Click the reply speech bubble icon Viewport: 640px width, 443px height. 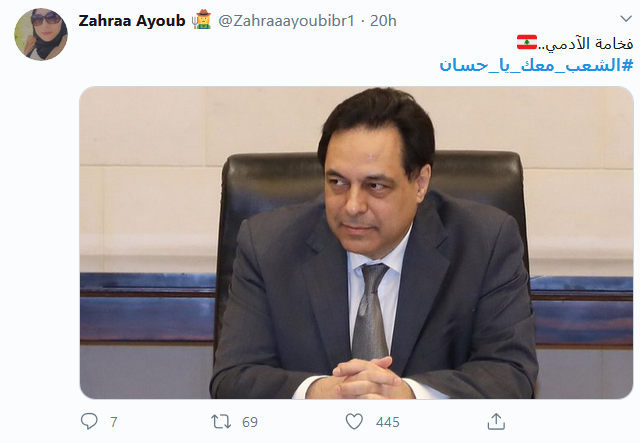coord(89,421)
